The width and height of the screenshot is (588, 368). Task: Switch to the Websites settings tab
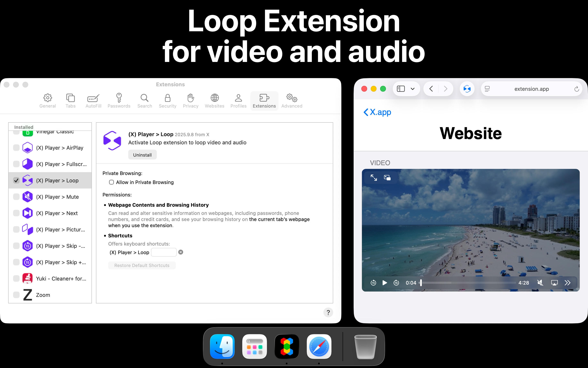(215, 101)
